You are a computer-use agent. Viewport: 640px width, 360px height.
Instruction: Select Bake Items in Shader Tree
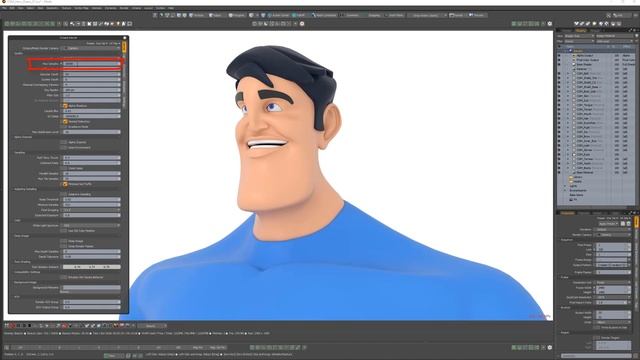click(576, 195)
